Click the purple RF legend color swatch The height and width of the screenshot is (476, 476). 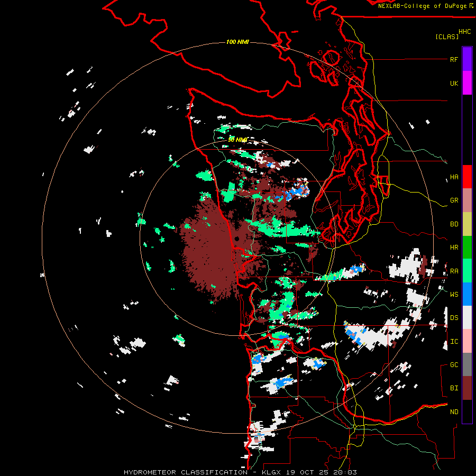coord(467,59)
